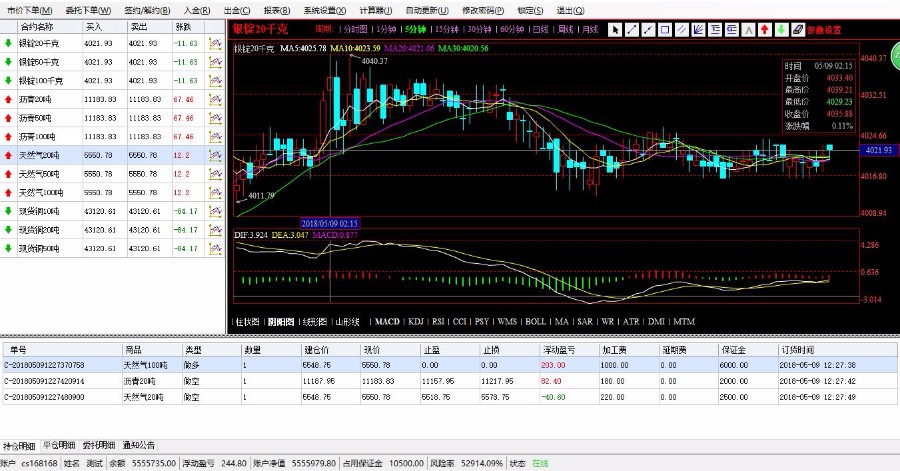Switch chart style to 山形线

[x=347, y=322]
